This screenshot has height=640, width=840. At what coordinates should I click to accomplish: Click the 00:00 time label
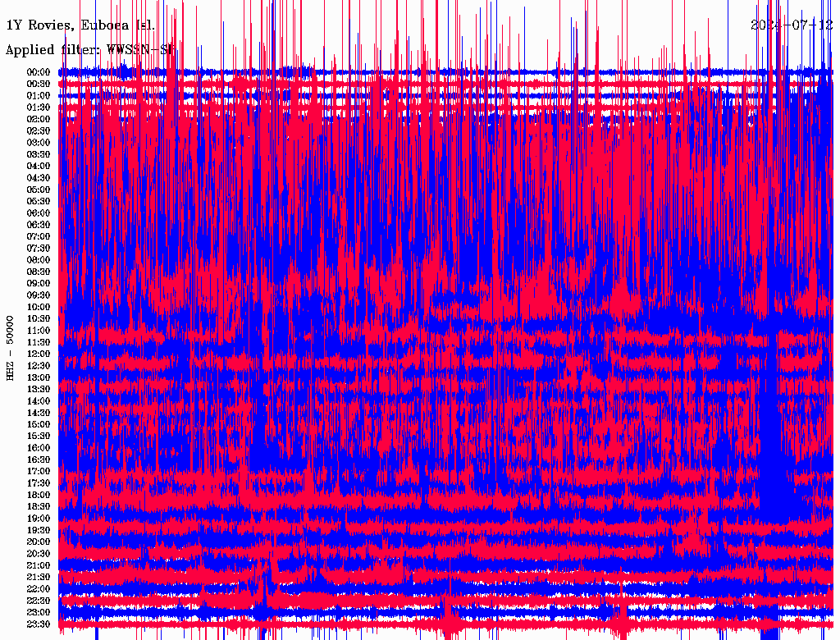click(39, 72)
